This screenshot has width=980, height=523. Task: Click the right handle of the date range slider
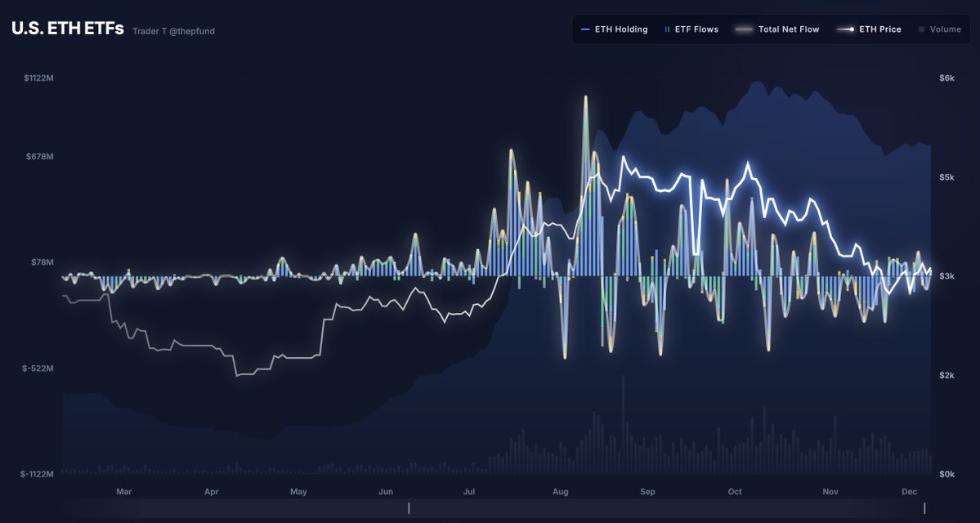(924, 508)
